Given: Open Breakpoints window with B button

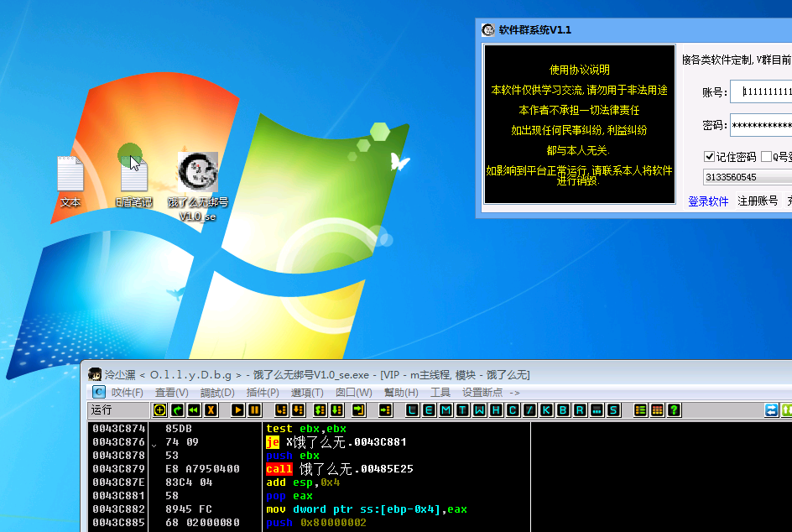Looking at the screenshot, I should click(x=563, y=410).
